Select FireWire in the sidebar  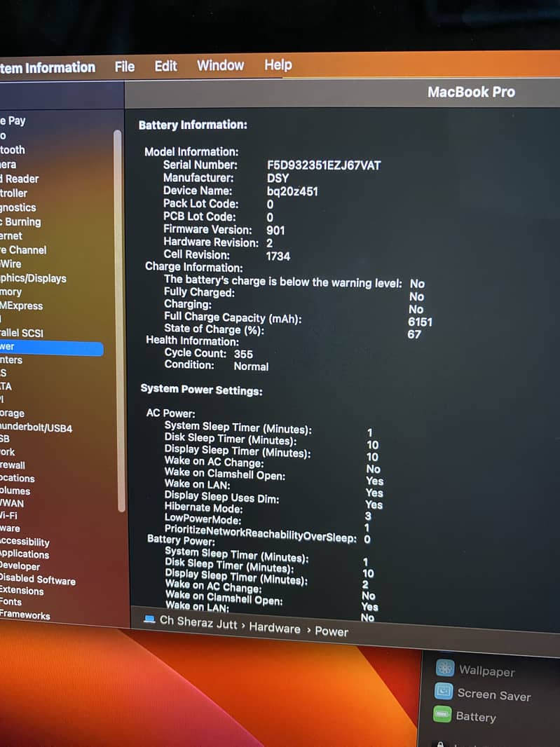click(x=11, y=264)
